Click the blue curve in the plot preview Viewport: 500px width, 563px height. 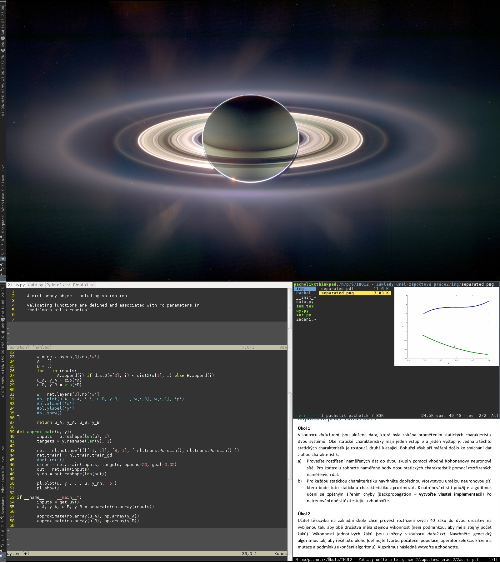[456, 307]
